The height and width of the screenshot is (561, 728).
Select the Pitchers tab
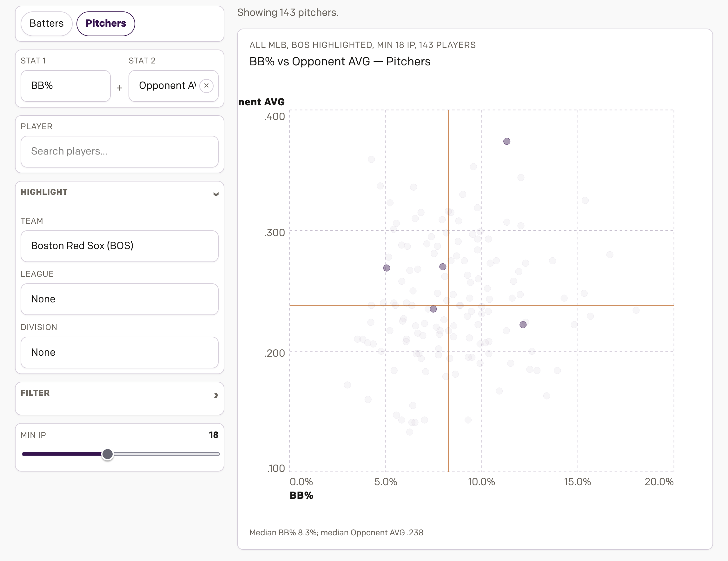point(106,23)
